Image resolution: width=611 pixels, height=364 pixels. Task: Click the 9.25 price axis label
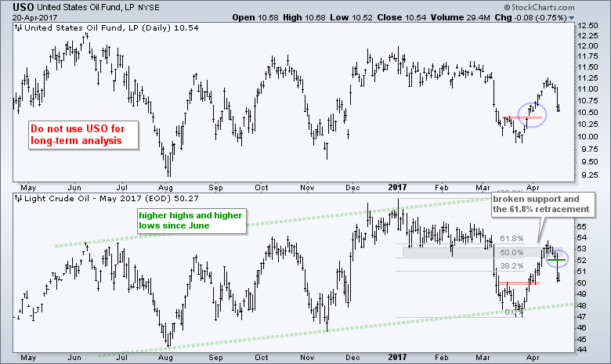(x=590, y=175)
